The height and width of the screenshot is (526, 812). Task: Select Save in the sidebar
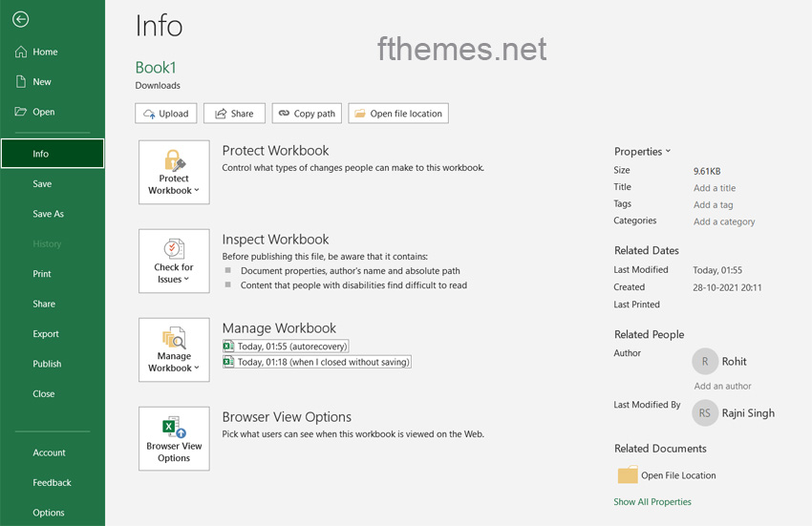[42, 184]
